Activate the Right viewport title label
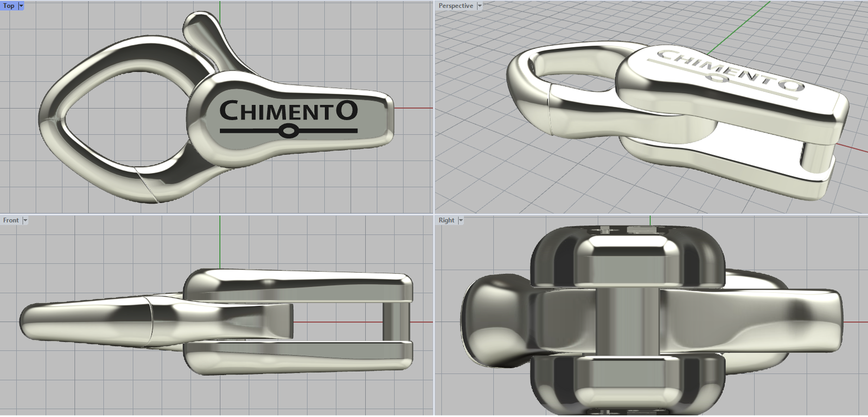Viewport: 868px width, 417px height. point(446,221)
